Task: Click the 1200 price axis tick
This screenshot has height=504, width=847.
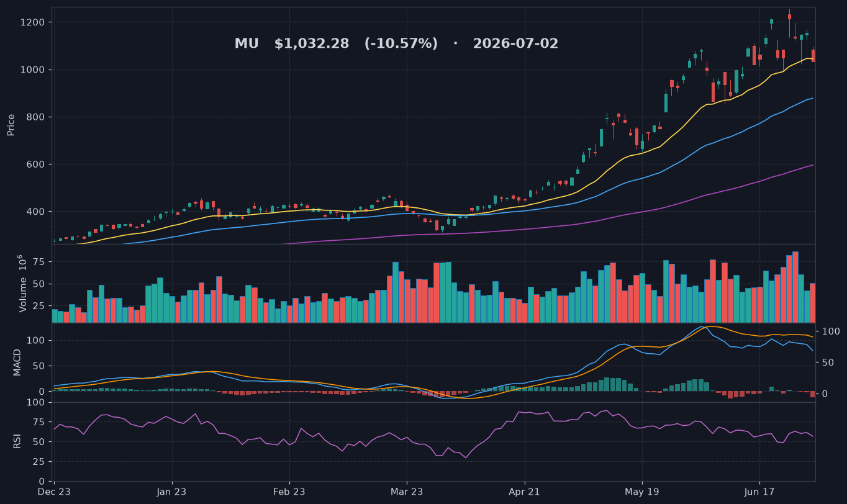Action: pyautogui.click(x=34, y=22)
